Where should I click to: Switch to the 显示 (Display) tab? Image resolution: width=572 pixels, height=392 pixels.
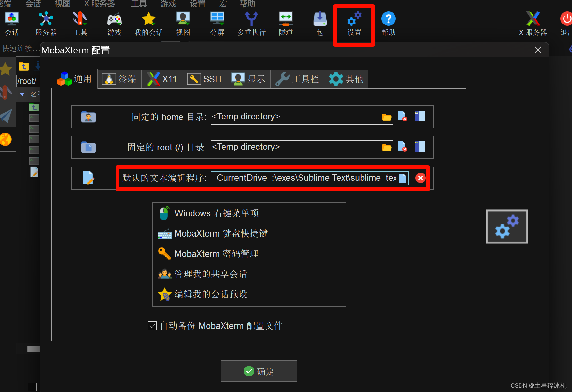248,79
